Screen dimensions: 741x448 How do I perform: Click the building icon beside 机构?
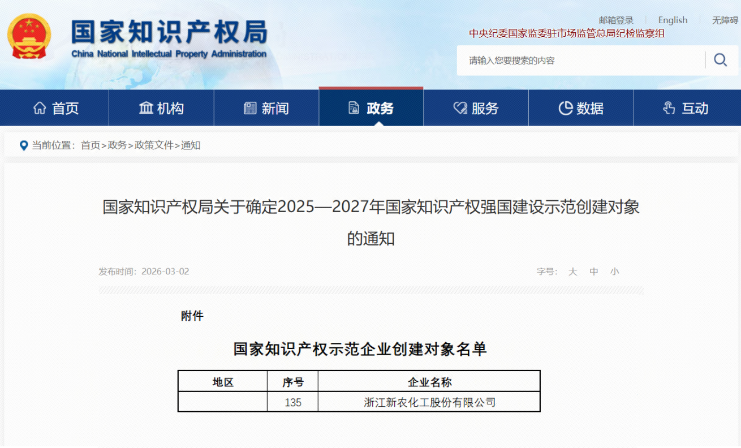pyautogui.click(x=146, y=108)
